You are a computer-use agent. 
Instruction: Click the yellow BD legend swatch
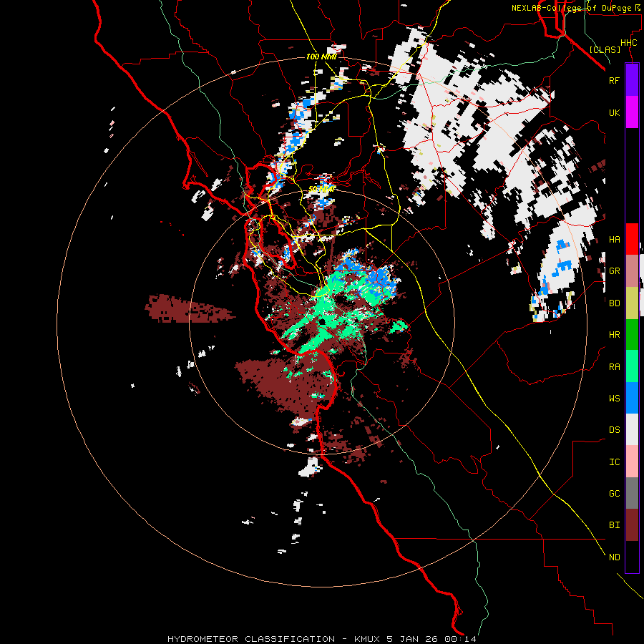pyautogui.click(x=632, y=303)
